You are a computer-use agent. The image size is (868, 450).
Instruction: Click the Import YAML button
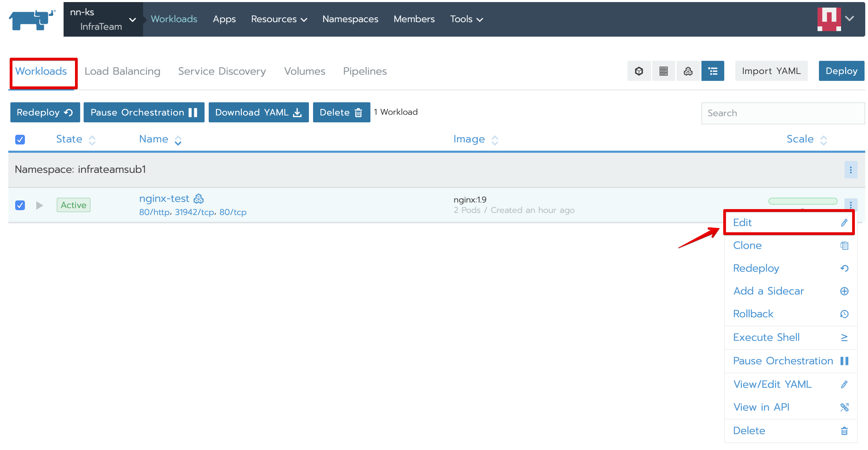pos(771,71)
